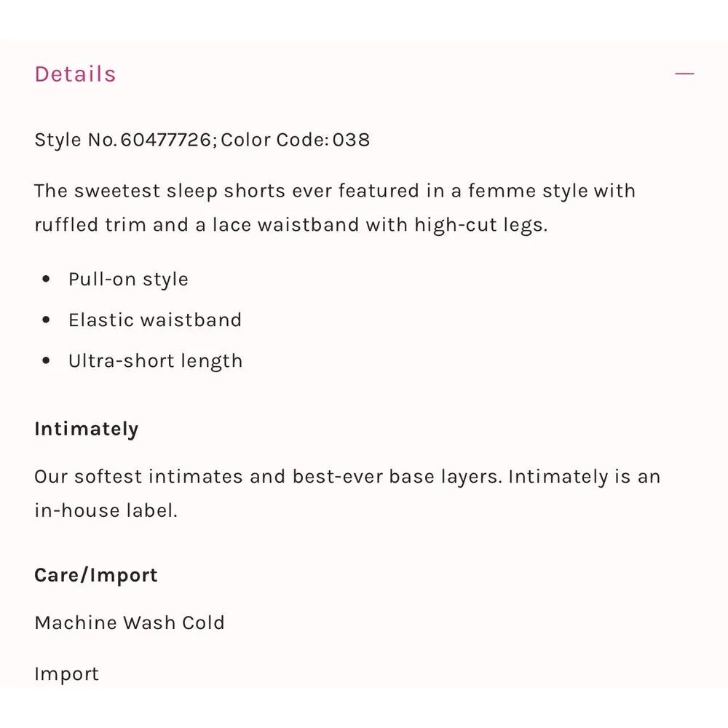This screenshot has width=728, height=728.
Task: Select the Ultra-short length bullet item
Action: (155, 361)
